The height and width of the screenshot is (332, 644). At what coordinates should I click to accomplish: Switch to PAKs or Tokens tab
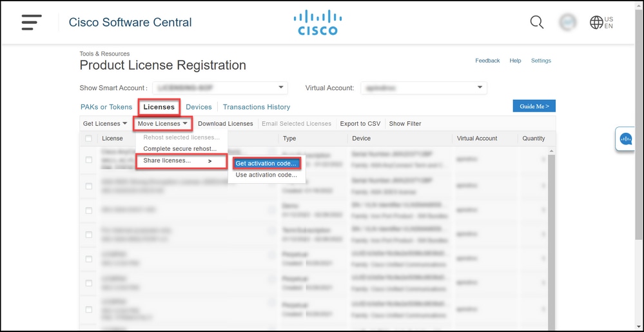106,107
